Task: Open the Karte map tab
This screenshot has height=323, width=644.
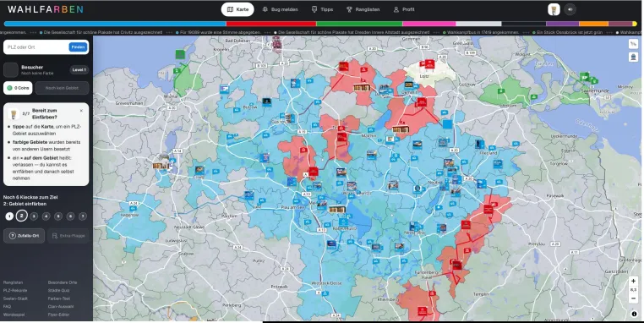Action: click(x=237, y=9)
